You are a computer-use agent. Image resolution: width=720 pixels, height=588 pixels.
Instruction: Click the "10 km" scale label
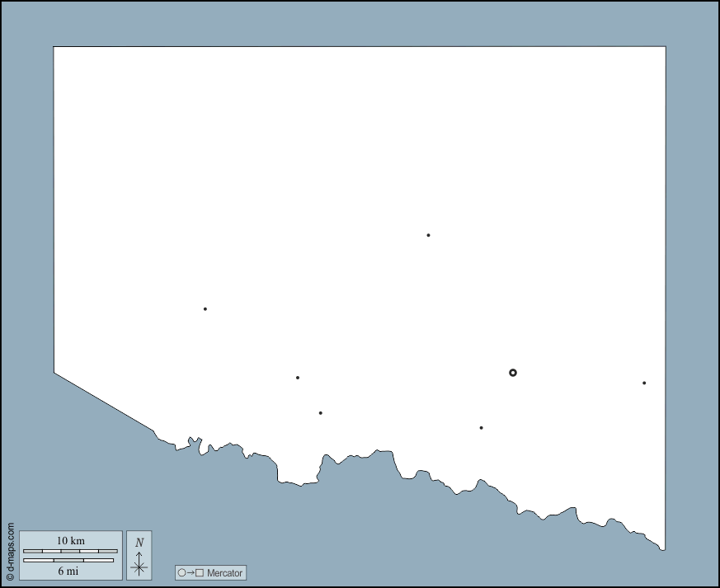(70, 541)
